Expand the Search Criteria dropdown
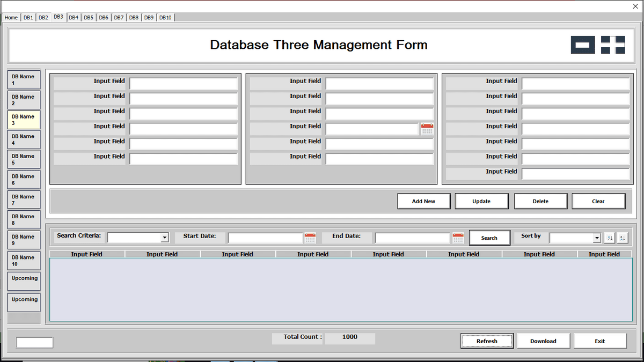This screenshot has width=644, height=362. [x=165, y=238]
